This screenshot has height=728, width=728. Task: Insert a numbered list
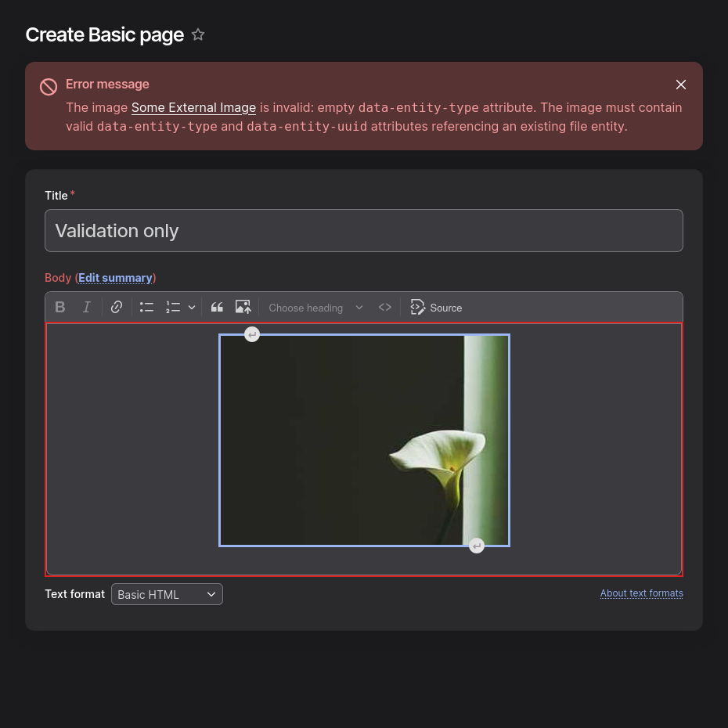click(x=173, y=307)
